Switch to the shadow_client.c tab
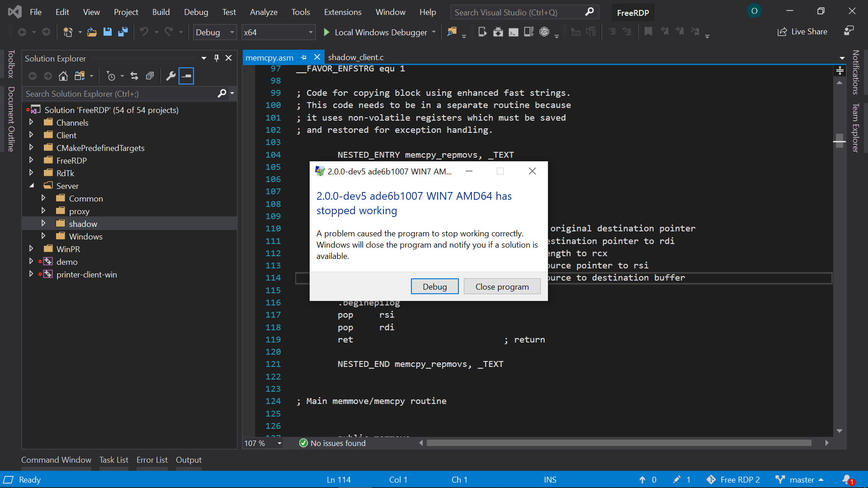Viewport: 868px width, 488px height. pos(355,57)
